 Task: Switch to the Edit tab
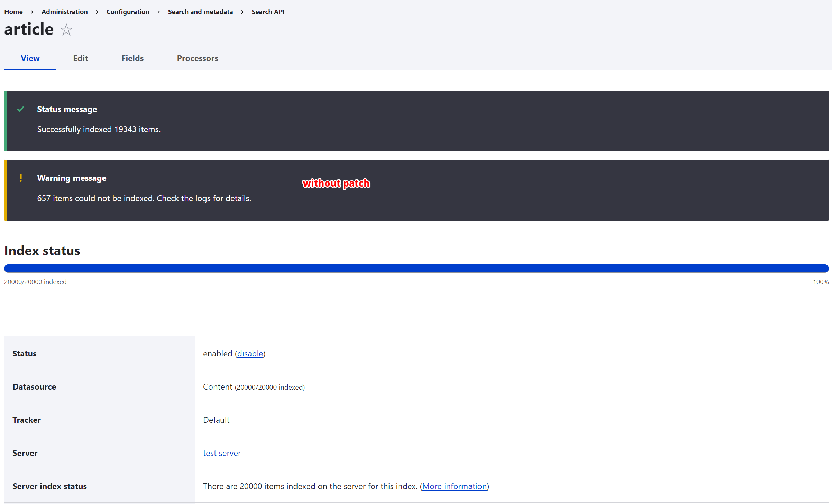tap(81, 58)
